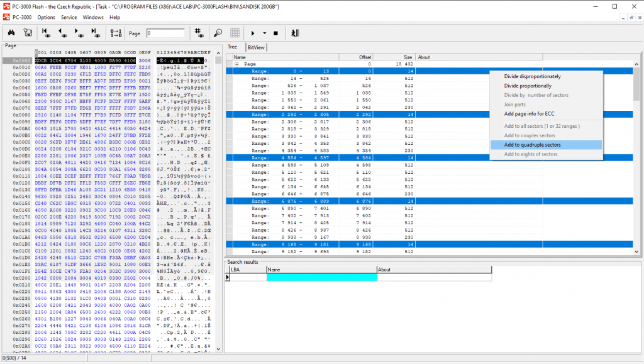Click the binoculars search icon
Screen dimensions: 644x364
tap(12, 33)
